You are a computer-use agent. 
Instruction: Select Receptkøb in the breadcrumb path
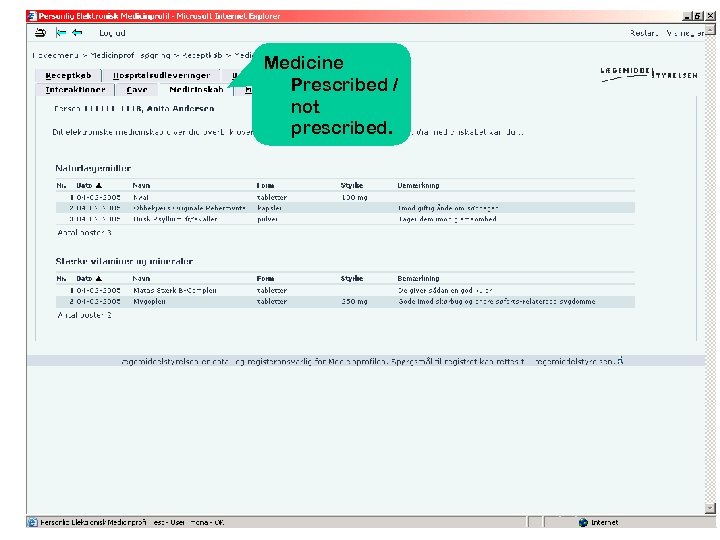tap(202, 56)
